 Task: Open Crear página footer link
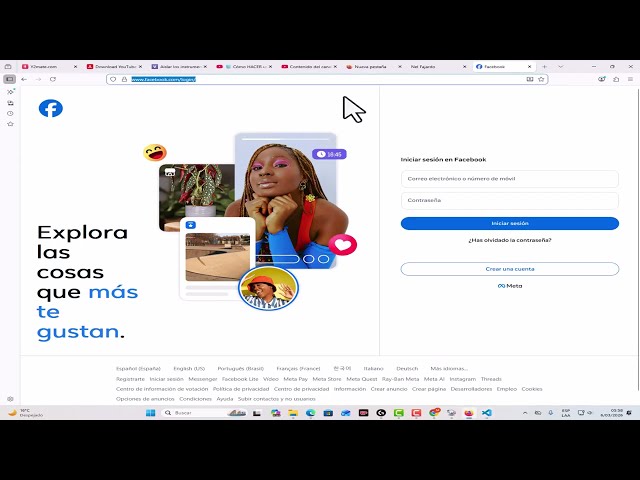pyautogui.click(x=429, y=389)
